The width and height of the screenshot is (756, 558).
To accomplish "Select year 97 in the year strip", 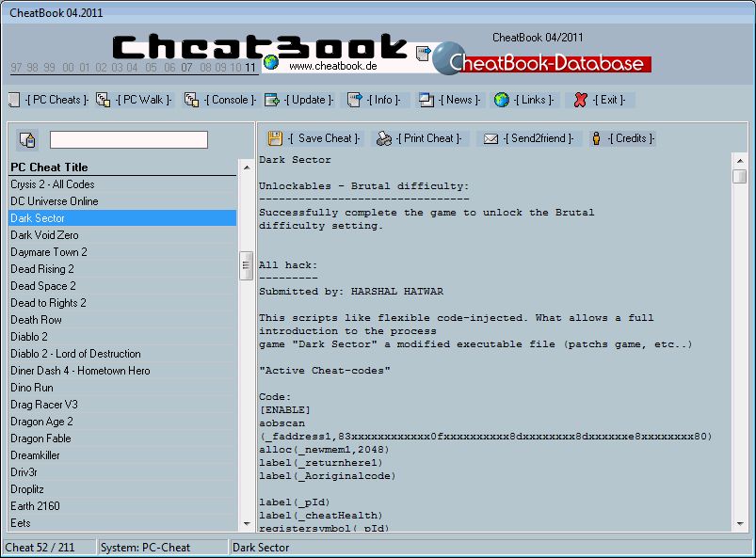I will click(16, 68).
